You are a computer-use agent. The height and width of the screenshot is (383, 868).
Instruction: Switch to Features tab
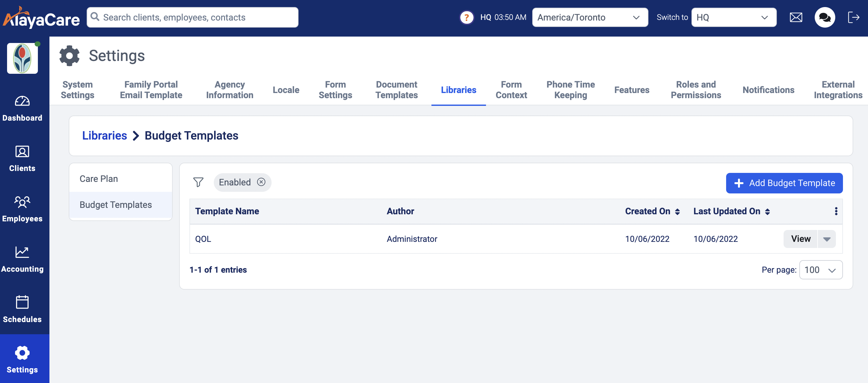point(631,90)
